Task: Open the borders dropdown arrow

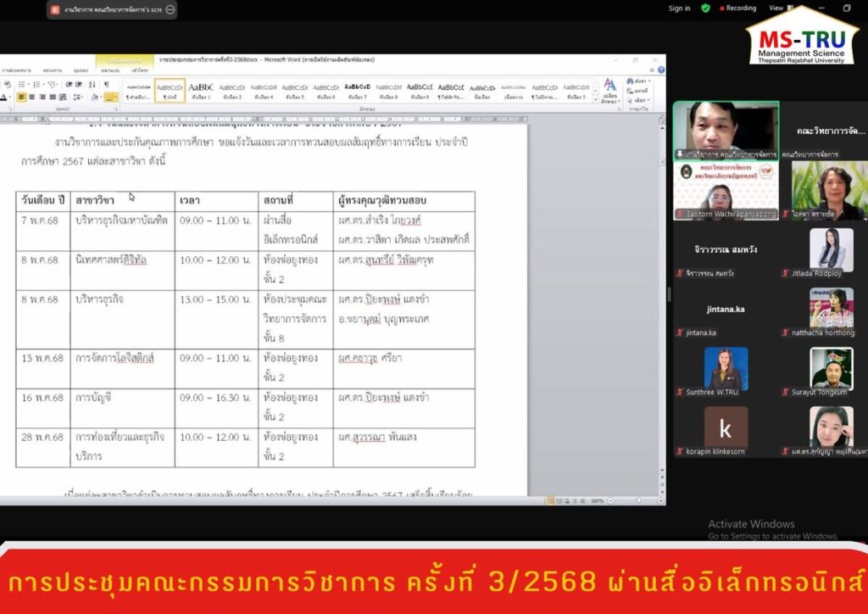Action: pos(118,98)
